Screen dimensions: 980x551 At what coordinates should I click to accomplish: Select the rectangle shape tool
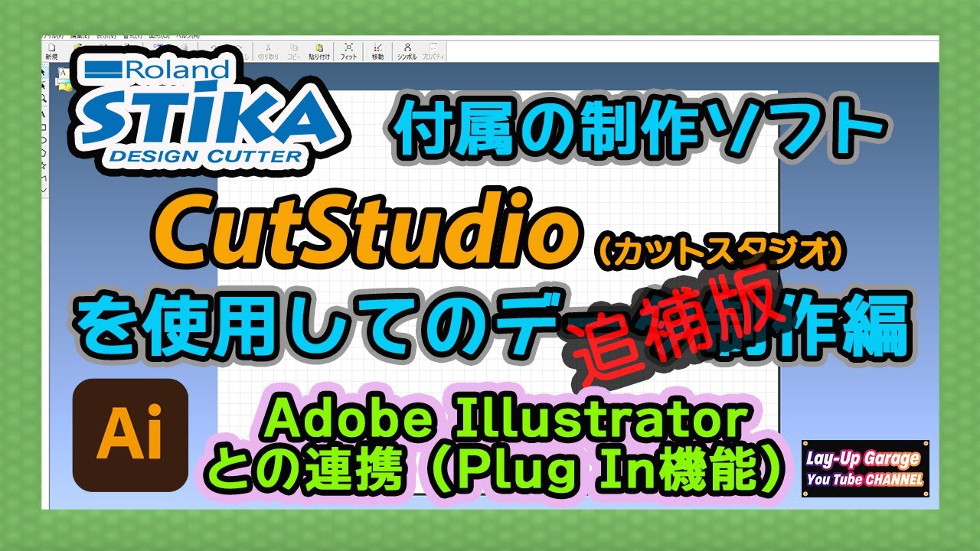pos(44,127)
